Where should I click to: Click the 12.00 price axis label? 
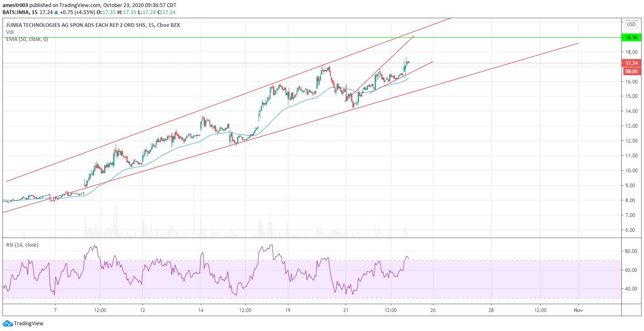[631, 141]
